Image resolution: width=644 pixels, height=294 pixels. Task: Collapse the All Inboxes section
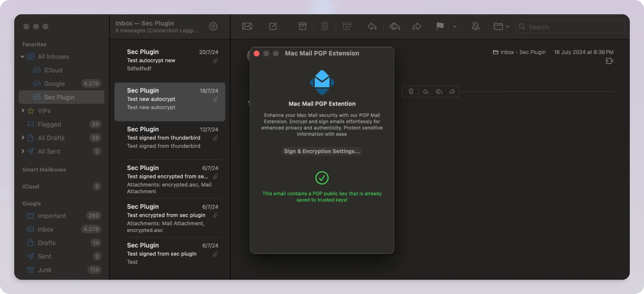point(22,56)
